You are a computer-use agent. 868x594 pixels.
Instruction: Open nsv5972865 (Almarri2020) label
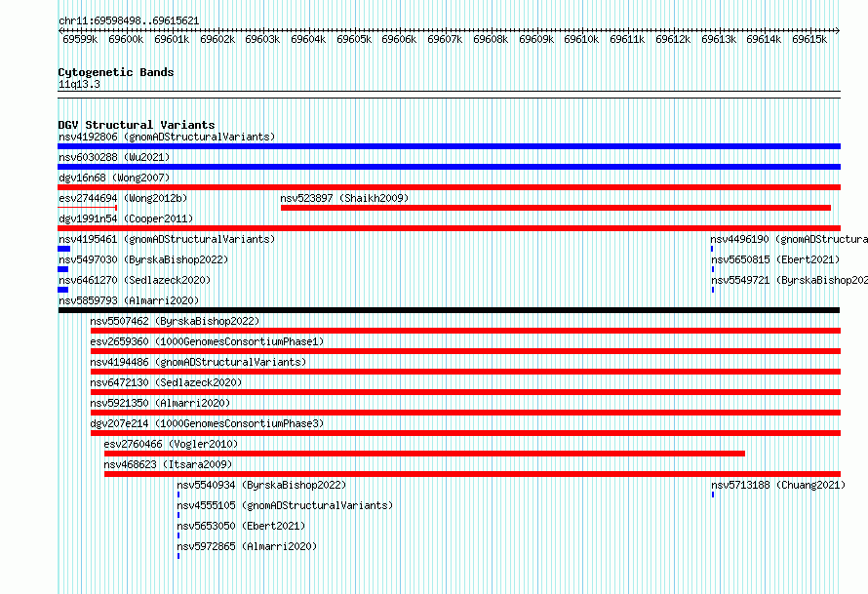click(247, 546)
